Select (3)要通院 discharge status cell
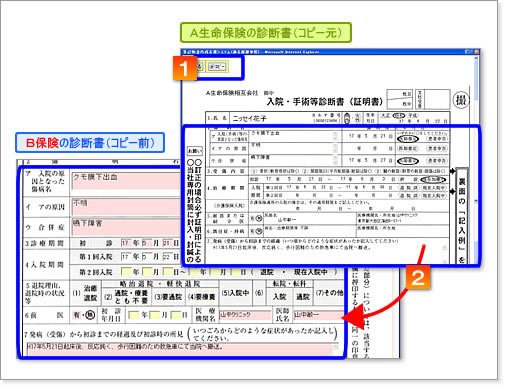Viewport: 509px width, 389px height. point(168,297)
